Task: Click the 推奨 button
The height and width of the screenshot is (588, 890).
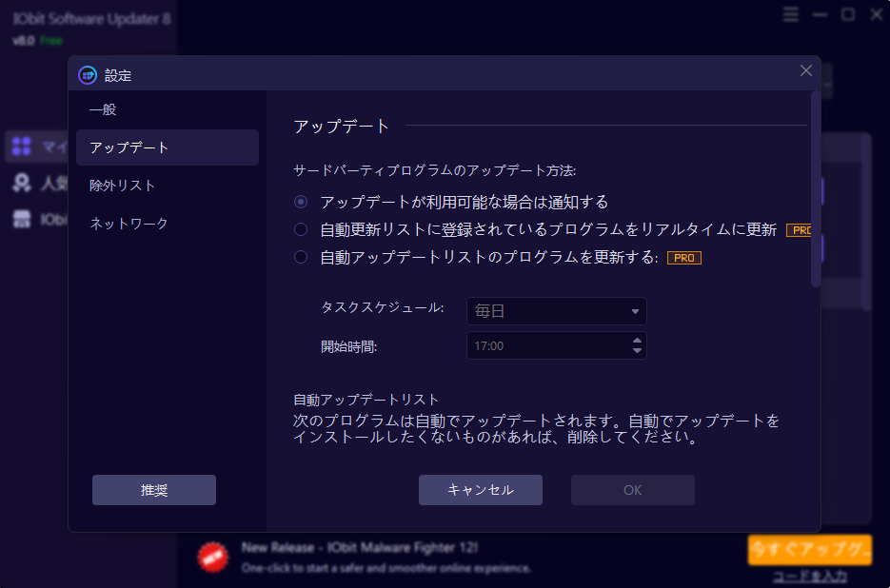Action: point(154,490)
